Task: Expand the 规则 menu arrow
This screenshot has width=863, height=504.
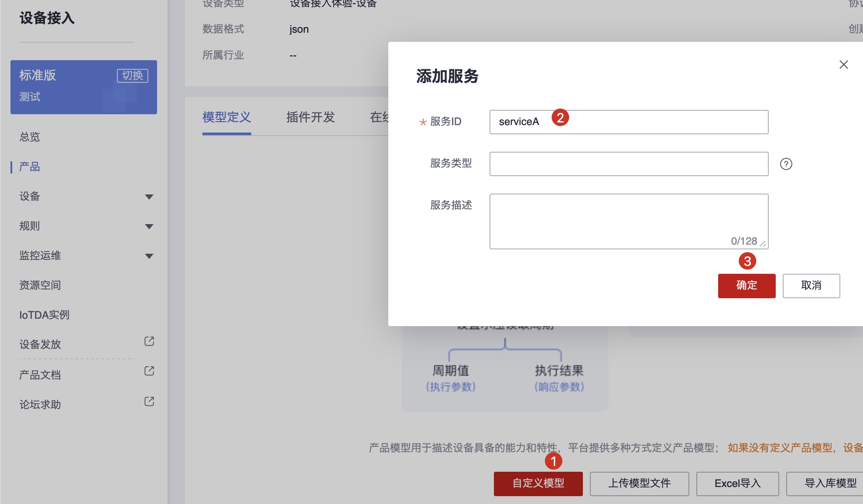Action: pos(149,227)
